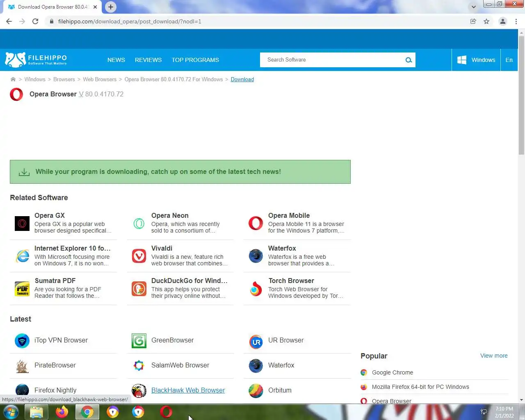Click the DuckDuckGo icon
The image size is (525, 420).
click(x=139, y=289)
